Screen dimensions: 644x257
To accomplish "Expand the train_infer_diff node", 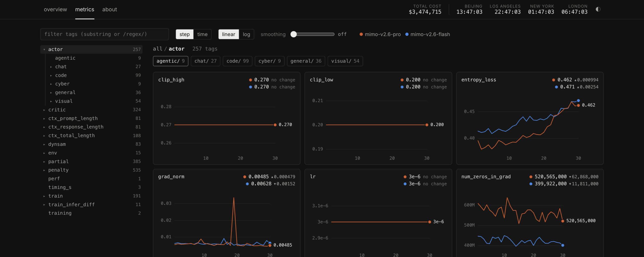I will 44,205.
